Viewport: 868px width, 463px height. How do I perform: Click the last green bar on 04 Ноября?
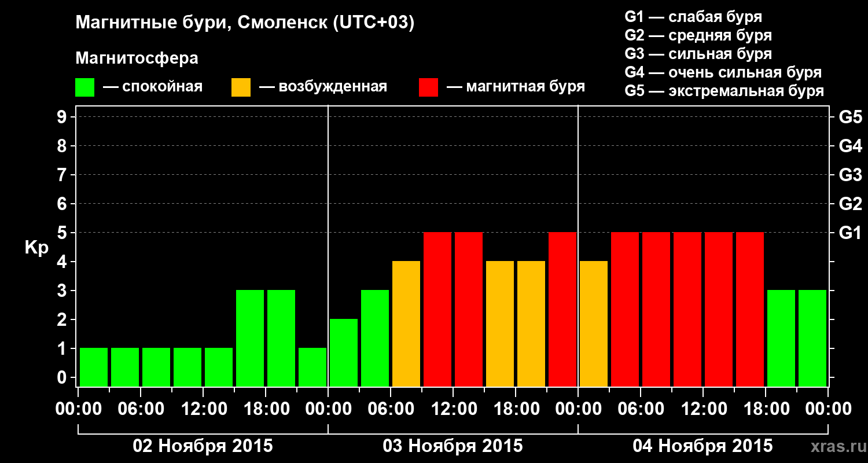pyautogui.click(x=812, y=338)
